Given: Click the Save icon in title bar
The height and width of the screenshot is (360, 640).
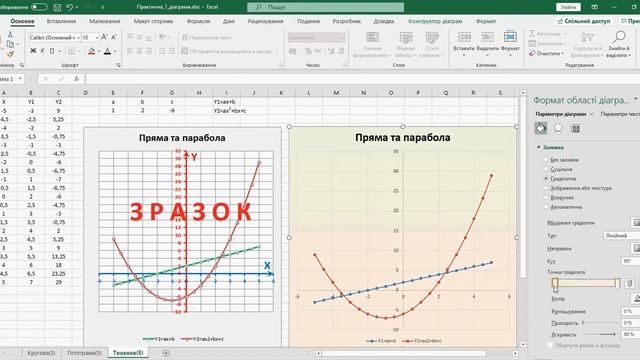Looking at the screenshot, I should [57, 7].
